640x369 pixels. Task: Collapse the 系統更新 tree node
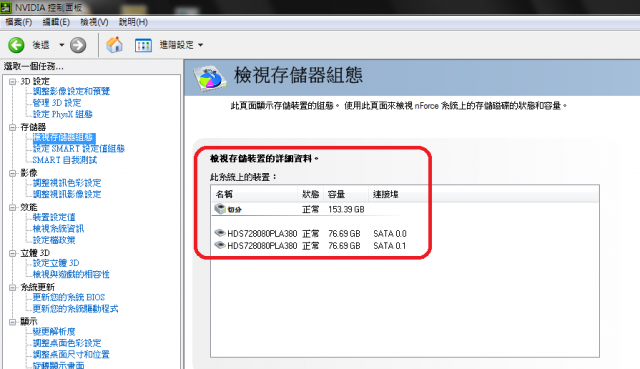pyautogui.click(x=13, y=287)
